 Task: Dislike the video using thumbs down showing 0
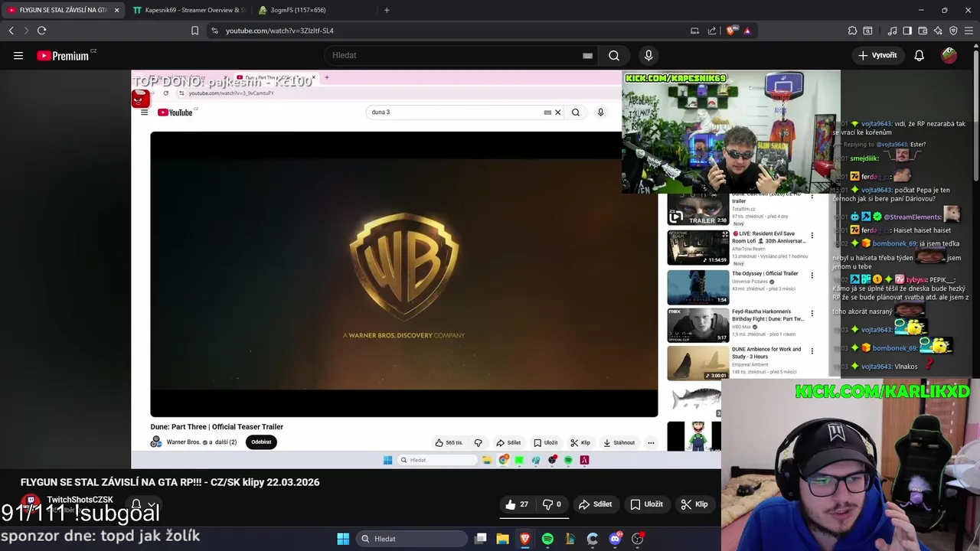(553, 504)
